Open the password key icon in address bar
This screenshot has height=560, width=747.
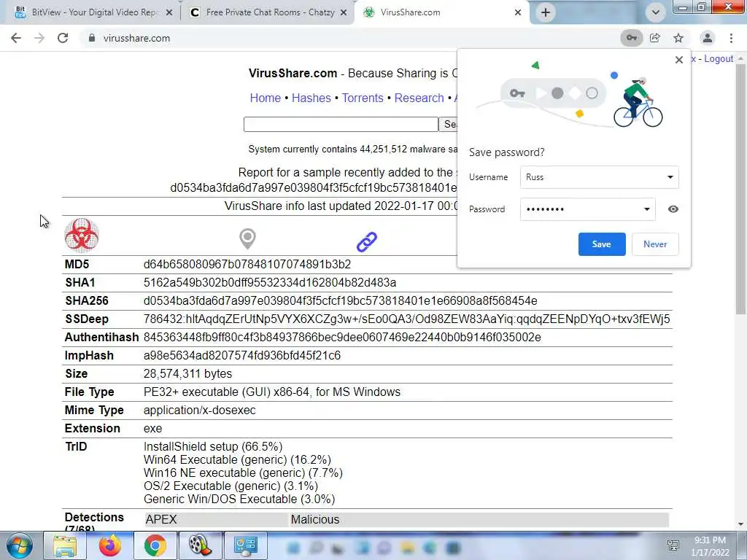632,38
